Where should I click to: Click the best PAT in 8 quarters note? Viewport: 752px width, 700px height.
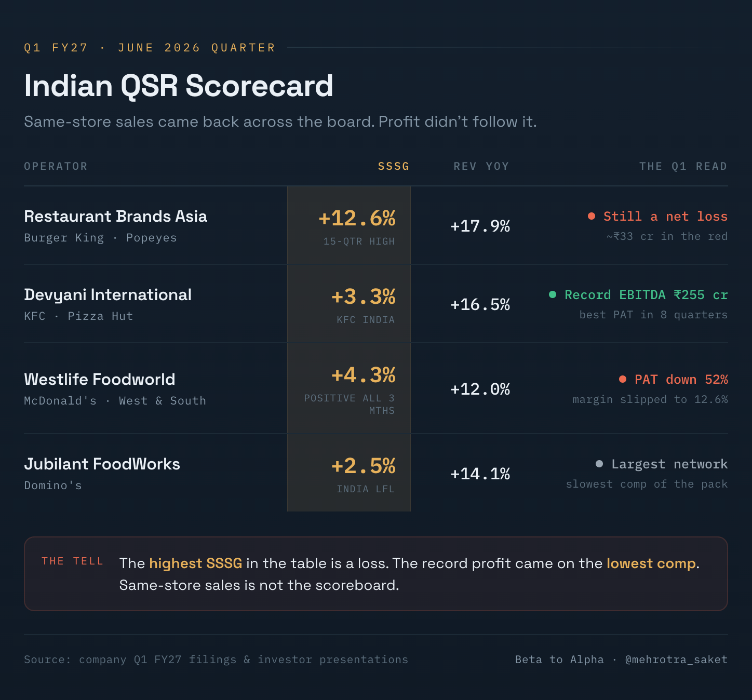(653, 315)
